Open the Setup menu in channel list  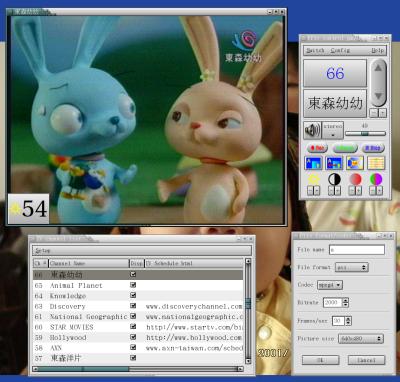pyautogui.click(x=43, y=251)
